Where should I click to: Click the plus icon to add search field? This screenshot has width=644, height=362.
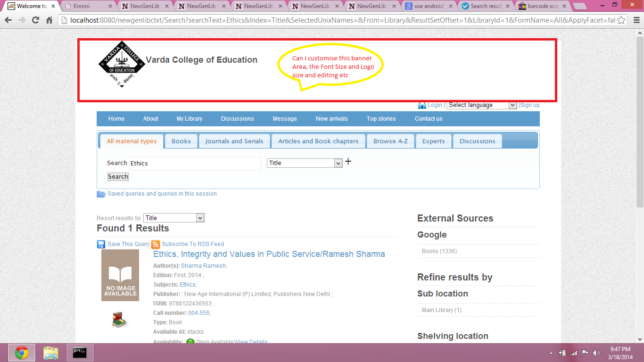pos(348,162)
